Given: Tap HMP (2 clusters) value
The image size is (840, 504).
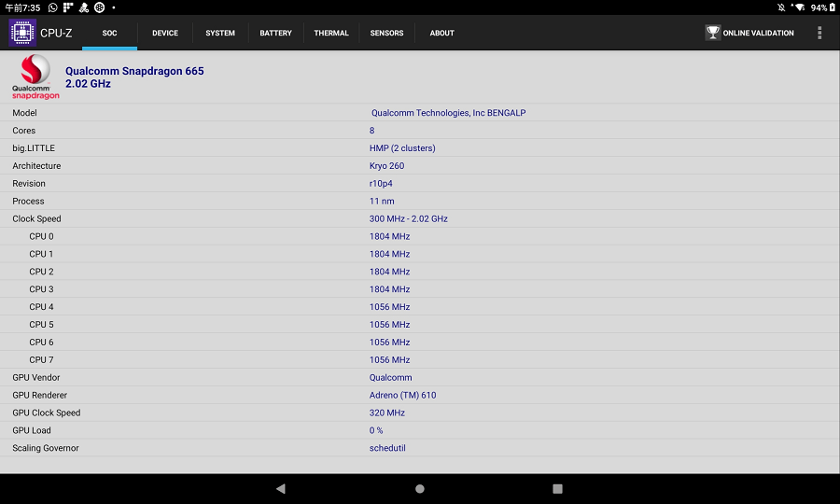Looking at the screenshot, I should pyautogui.click(x=402, y=147).
